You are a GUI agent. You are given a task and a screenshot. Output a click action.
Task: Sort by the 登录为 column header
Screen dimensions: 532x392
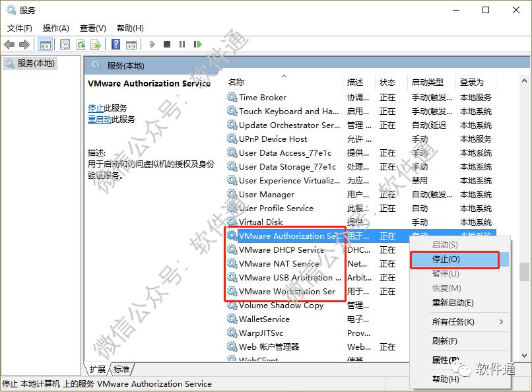475,82
